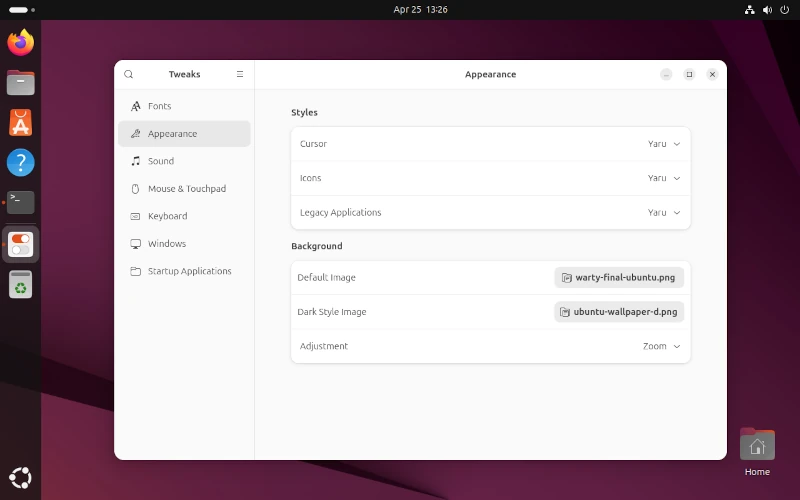This screenshot has width=800, height=500.
Task: Click the Cursor row label
Action: tap(313, 144)
